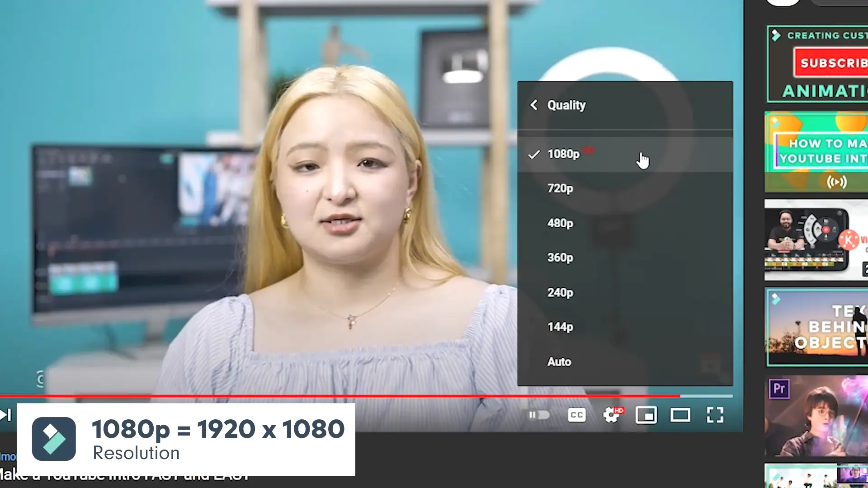The width and height of the screenshot is (868, 488).
Task: Seek on the red video progress bar
Action: coord(339,396)
